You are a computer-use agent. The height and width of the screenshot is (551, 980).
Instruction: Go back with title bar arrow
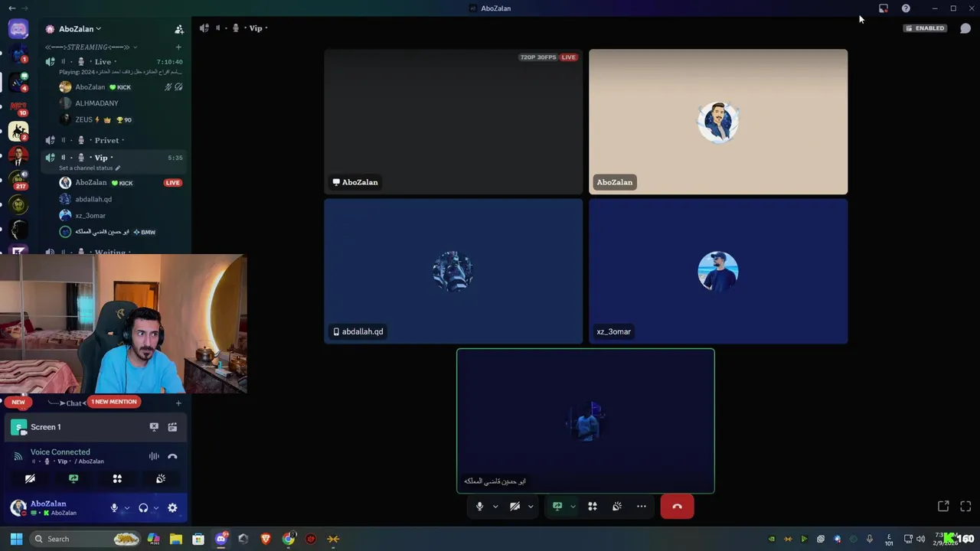coord(11,8)
